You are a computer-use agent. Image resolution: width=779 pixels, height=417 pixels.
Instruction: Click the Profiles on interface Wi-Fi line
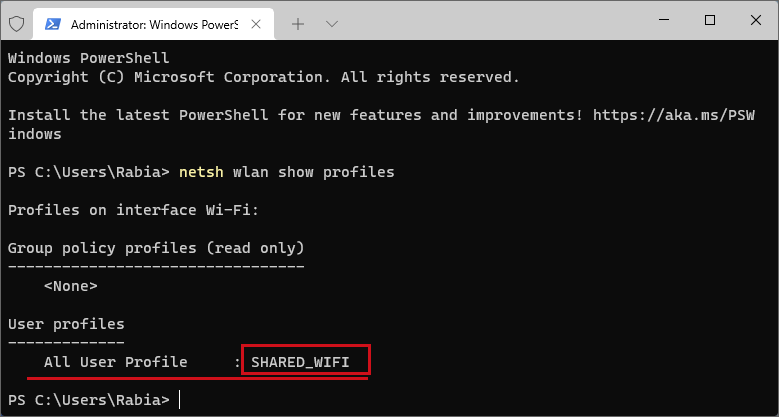coord(133,210)
